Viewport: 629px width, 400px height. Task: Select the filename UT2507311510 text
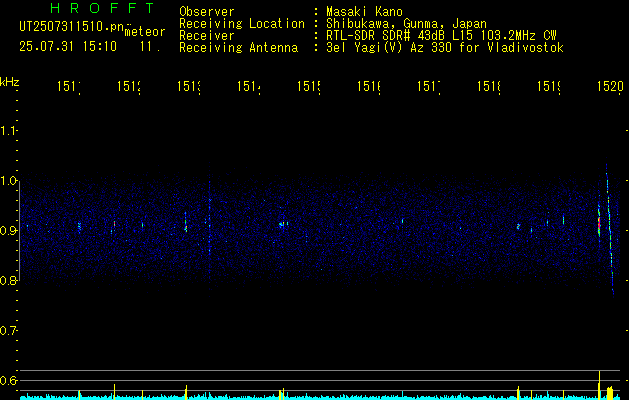[72, 27]
